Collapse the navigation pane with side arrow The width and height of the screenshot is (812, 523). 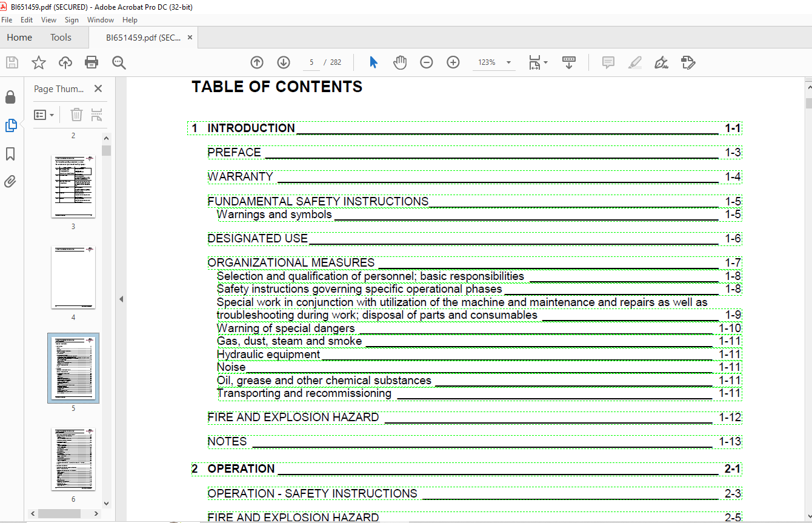click(121, 299)
